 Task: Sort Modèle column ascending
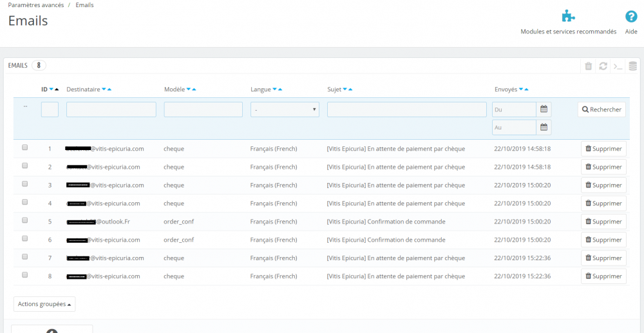click(194, 89)
